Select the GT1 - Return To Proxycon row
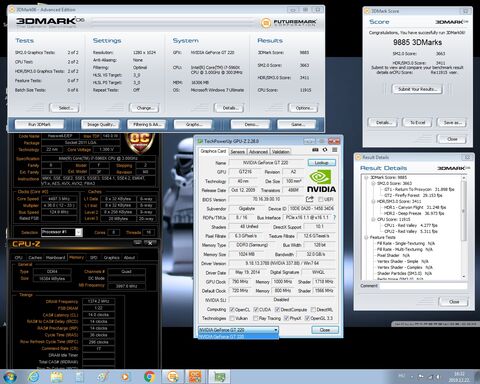The width and height of the screenshot is (480, 384). (419, 189)
